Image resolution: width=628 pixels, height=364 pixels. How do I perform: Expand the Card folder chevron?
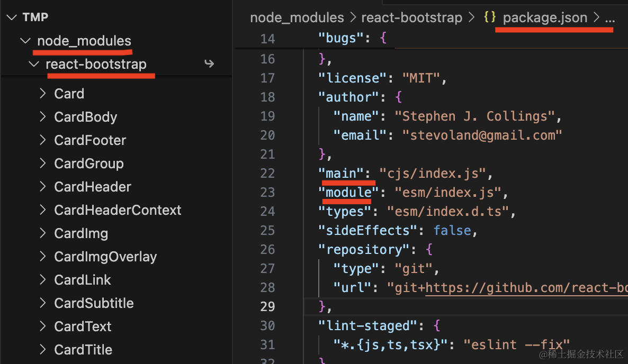click(43, 94)
